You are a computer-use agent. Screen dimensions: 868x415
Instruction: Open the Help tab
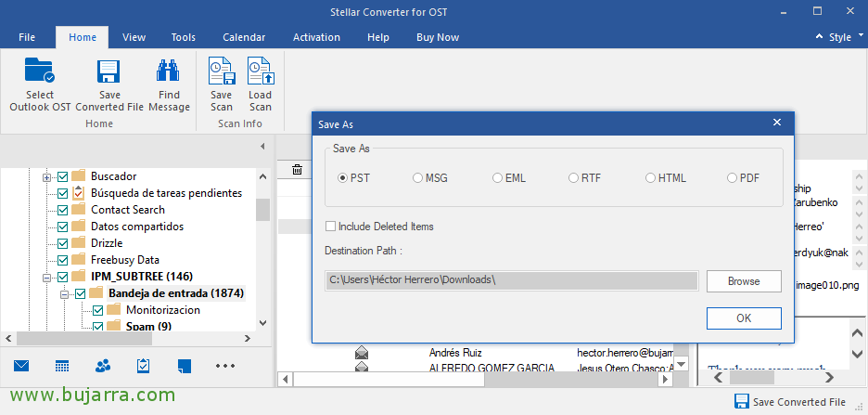point(378,37)
